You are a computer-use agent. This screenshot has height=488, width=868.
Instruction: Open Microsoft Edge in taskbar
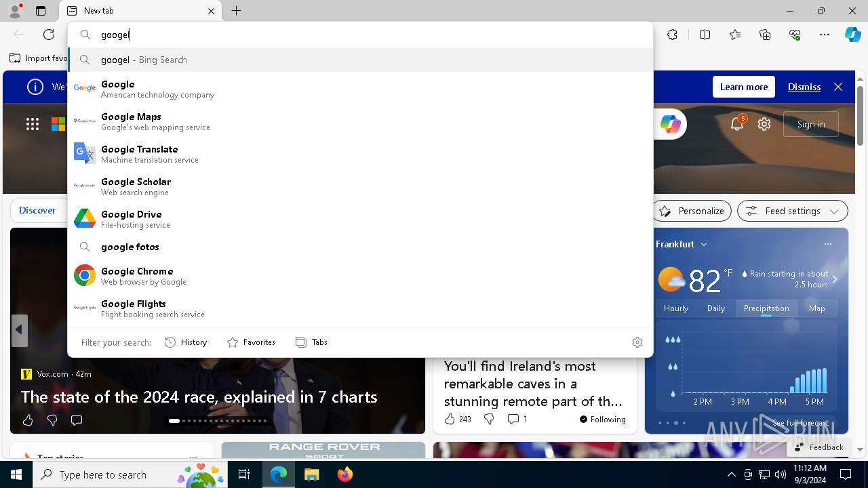[279, 474]
